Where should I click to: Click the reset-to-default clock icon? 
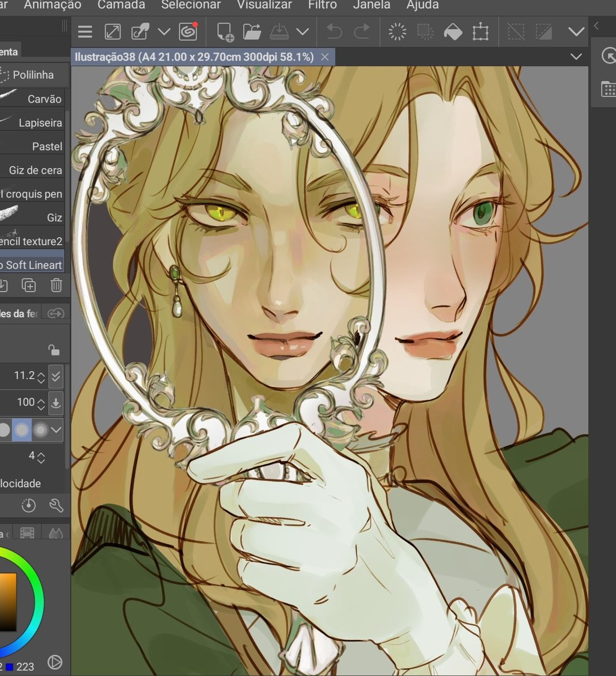(x=29, y=505)
